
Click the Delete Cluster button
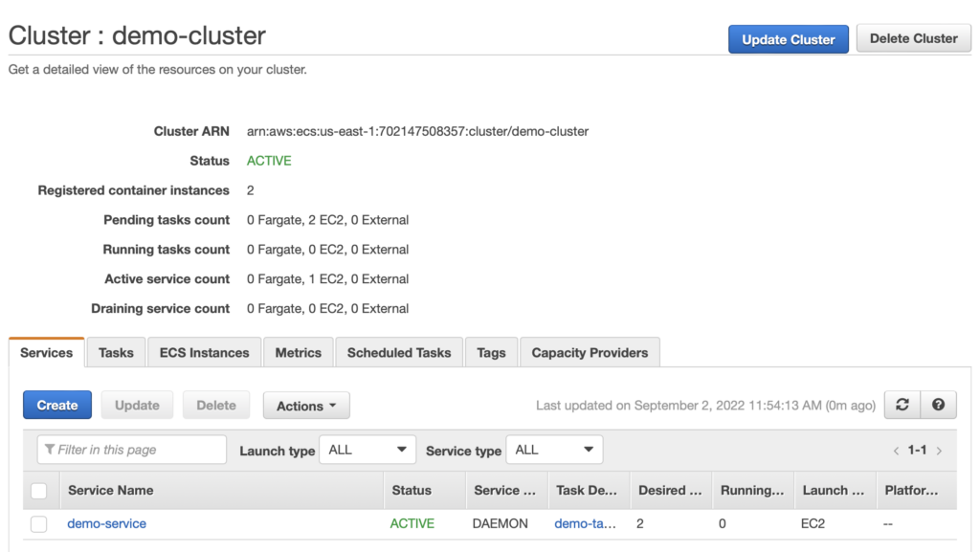click(914, 38)
